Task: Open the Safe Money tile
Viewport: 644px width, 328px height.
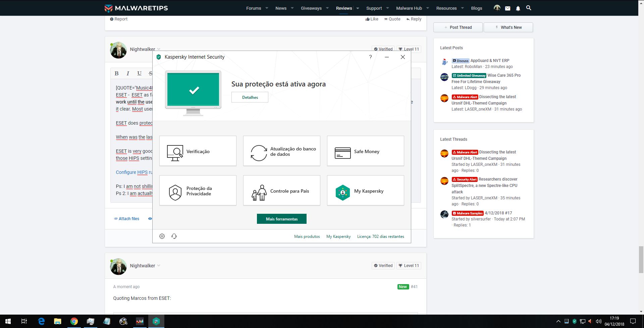Action: pyautogui.click(x=366, y=151)
